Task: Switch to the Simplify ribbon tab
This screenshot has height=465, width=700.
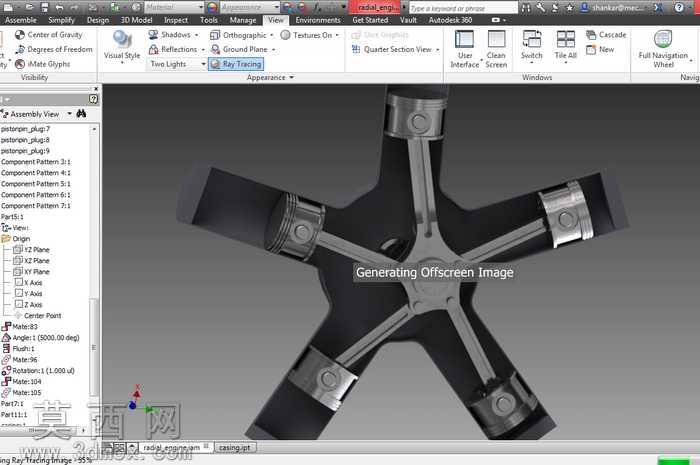Action: pos(62,20)
